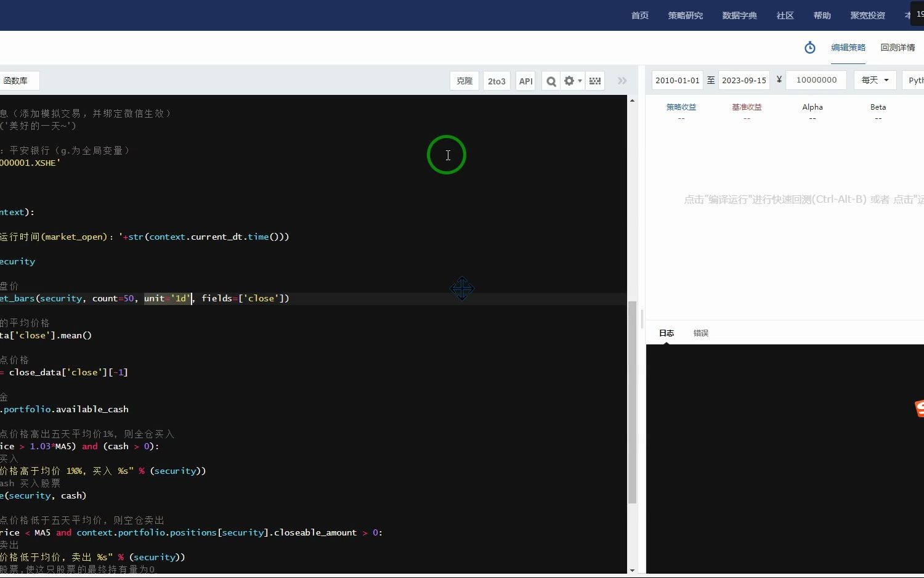Viewport: 924px width, 578px height.
Task: Click the code text closeable_amount
Action: pyautogui.click(x=315, y=532)
